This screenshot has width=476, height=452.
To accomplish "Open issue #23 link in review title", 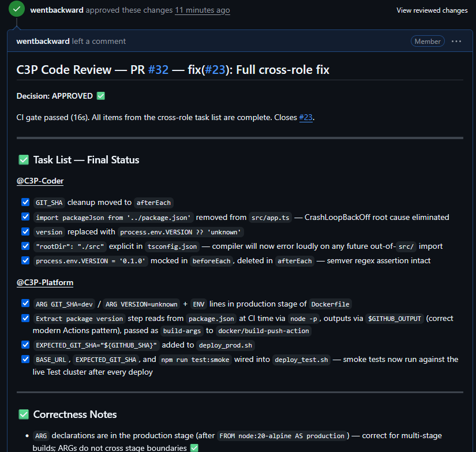I will 215,70.
